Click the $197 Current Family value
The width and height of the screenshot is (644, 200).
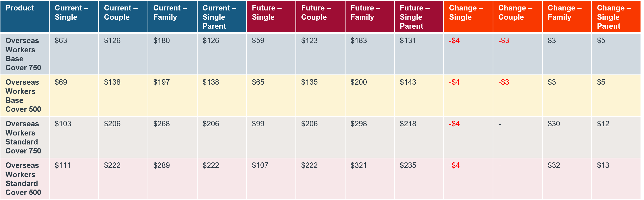tap(162, 82)
